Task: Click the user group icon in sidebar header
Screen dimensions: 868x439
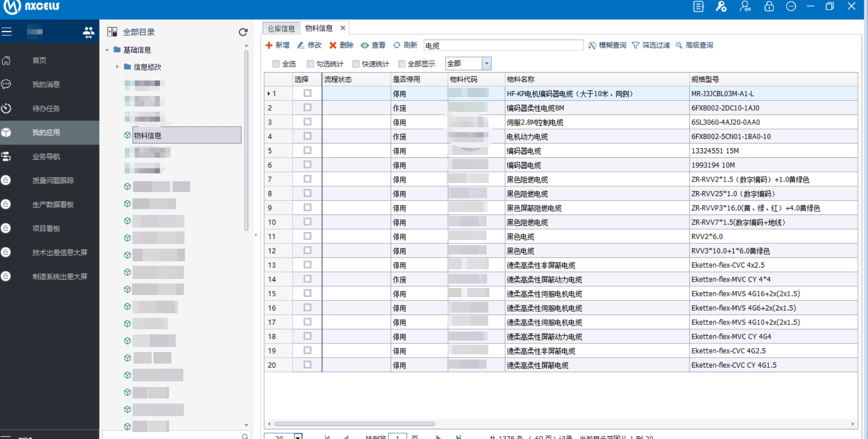Action: (x=88, y=32)
